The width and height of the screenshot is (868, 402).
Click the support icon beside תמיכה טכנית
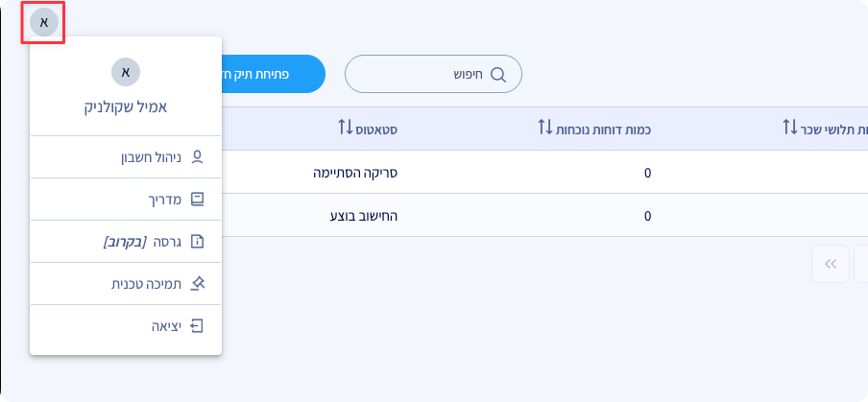(198, 283)
